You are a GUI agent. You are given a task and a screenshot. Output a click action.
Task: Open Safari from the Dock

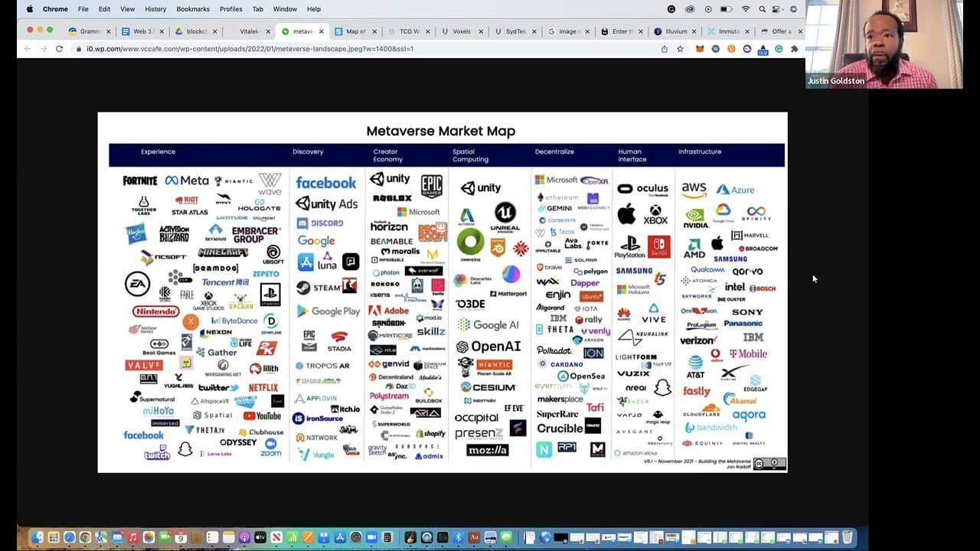click(x=70, y=538)
